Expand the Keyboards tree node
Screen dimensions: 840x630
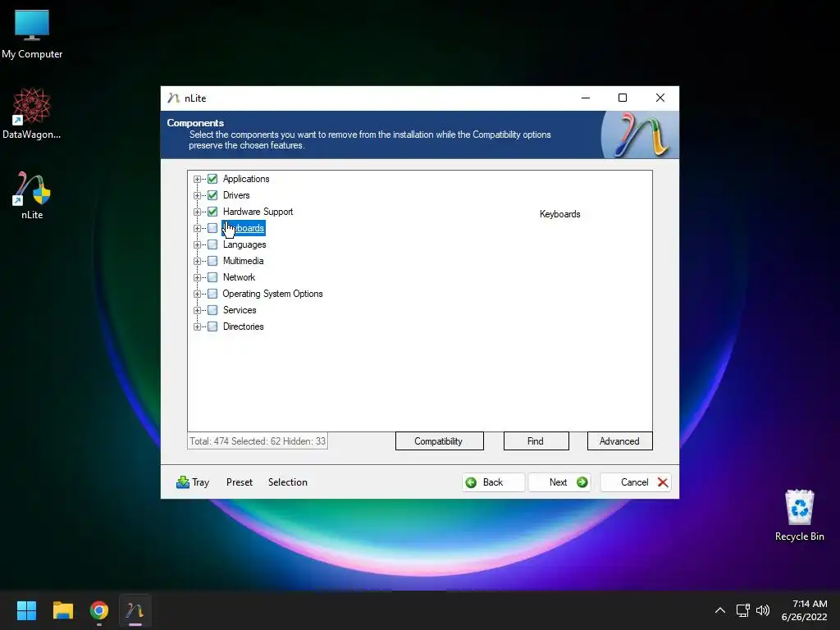[197, 228]
